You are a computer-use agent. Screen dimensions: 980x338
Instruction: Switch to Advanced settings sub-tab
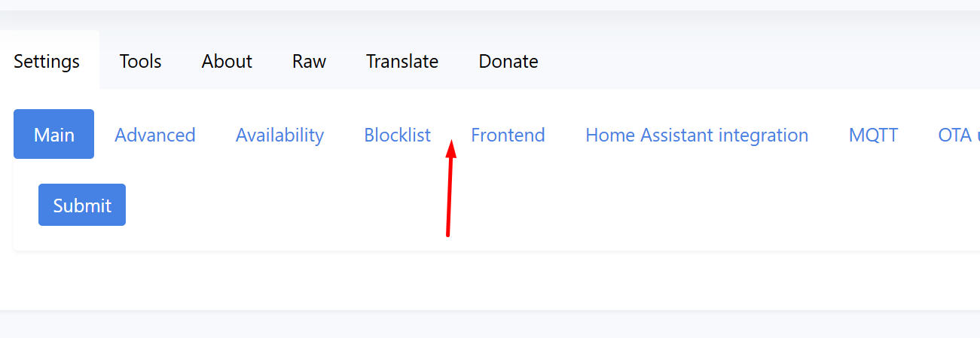point(154,135)
